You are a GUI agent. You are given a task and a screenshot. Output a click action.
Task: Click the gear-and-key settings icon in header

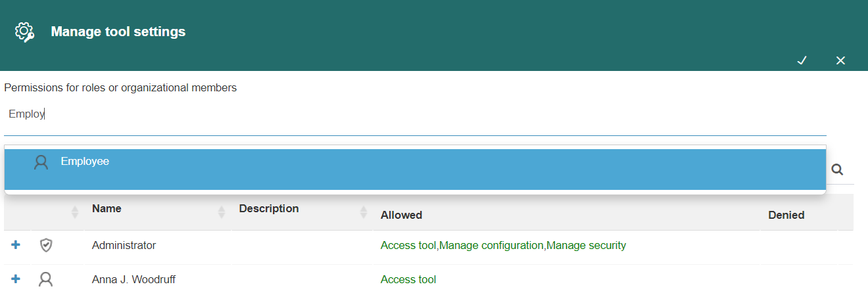tap(24, 32)
